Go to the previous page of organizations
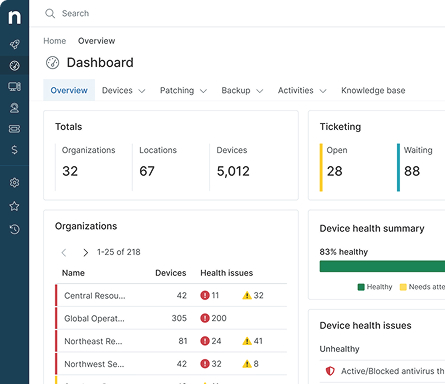Viewport: 445px width, 384px height. tap(64, 253)
